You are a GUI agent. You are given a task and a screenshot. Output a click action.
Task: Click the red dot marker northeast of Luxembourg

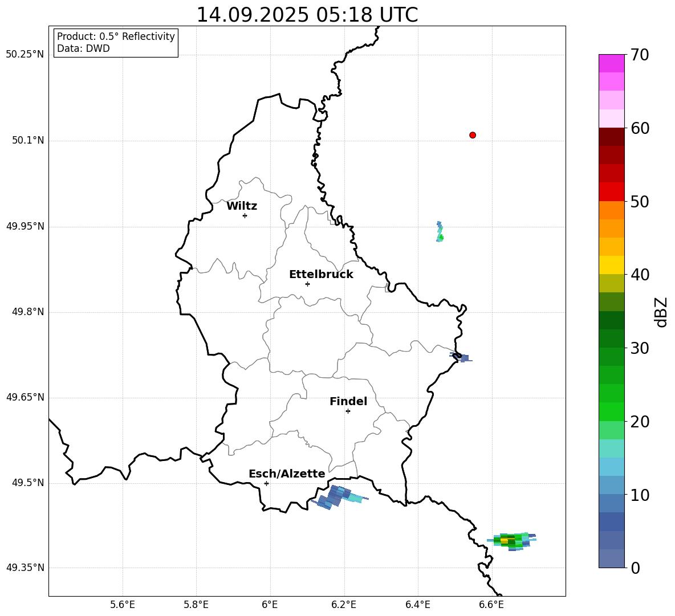pos(473,135)
